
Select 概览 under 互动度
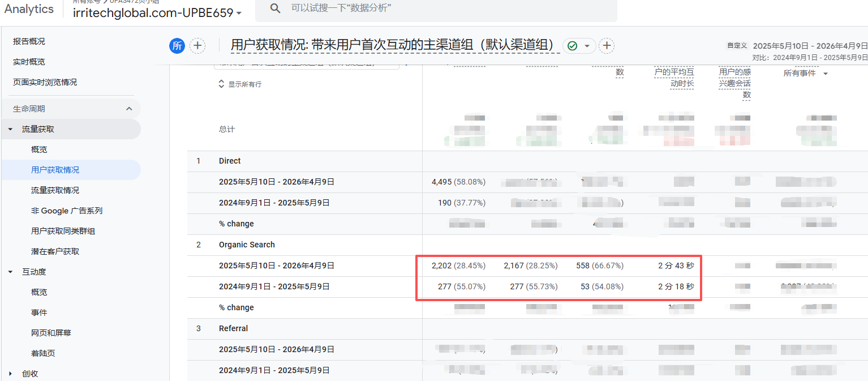[x=39, y=292]
